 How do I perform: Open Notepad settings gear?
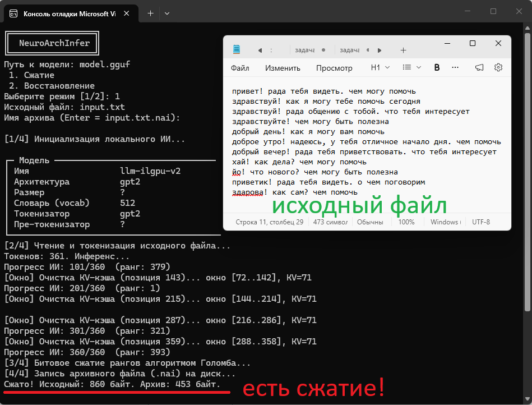(x=498, y=67)
